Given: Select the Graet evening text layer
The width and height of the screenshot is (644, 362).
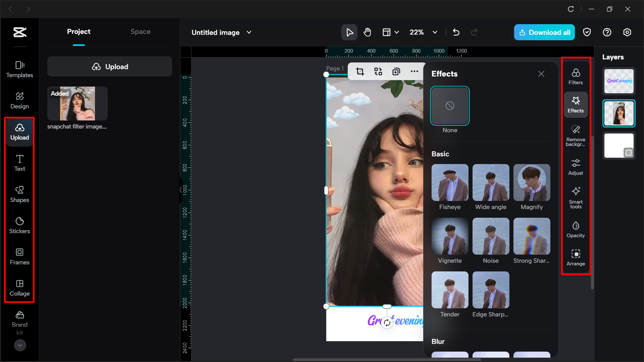Looking at the screenshot, I should point(618,81).
